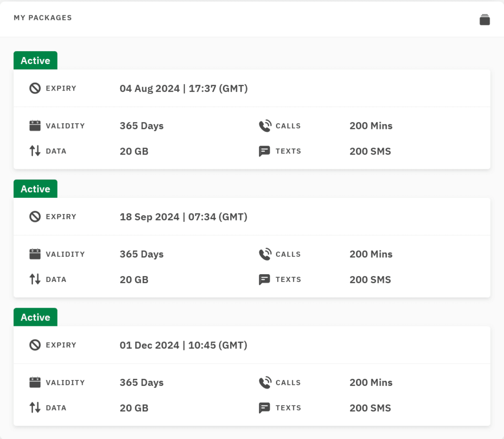Click calls phone icon in 01 Dec package
504x439 pixels.
(265, 383)
